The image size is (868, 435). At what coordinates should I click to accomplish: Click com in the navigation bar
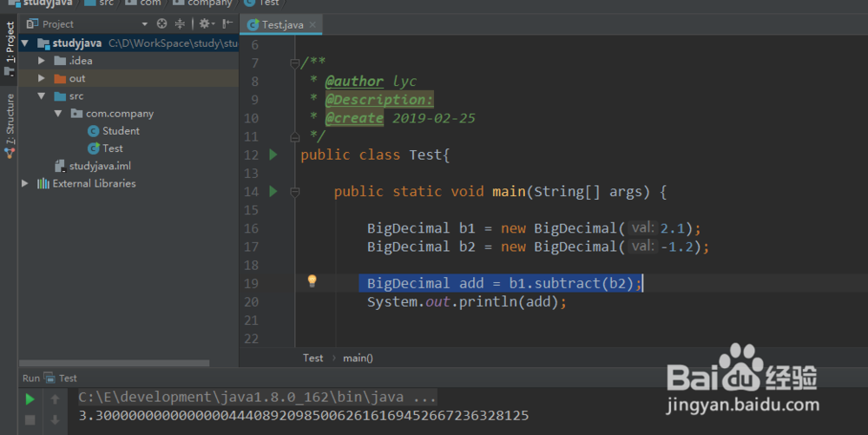[143, 3]
